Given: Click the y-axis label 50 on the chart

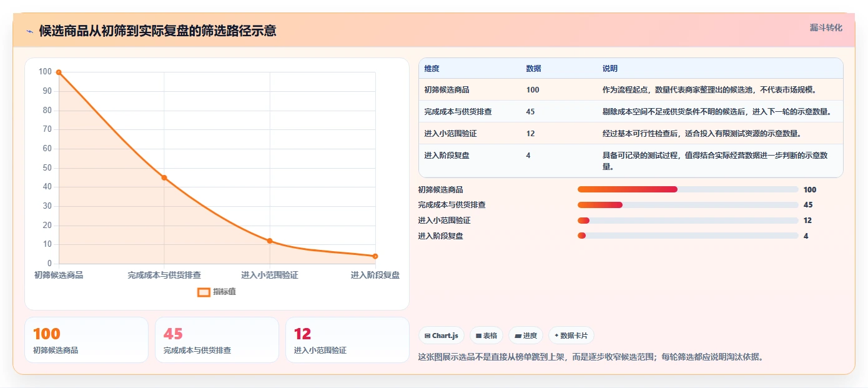Looking at the screenshot, I should (x=47, y=168).
